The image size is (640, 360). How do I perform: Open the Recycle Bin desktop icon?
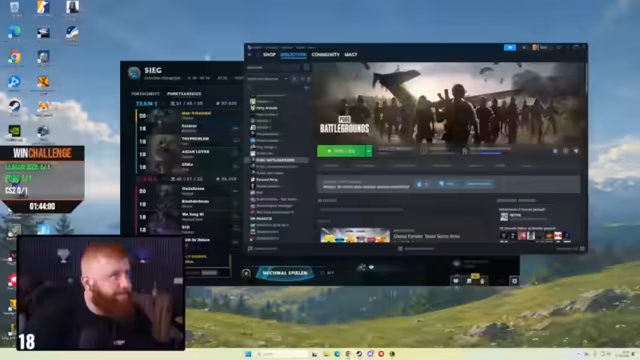click(x=14, y=7)
